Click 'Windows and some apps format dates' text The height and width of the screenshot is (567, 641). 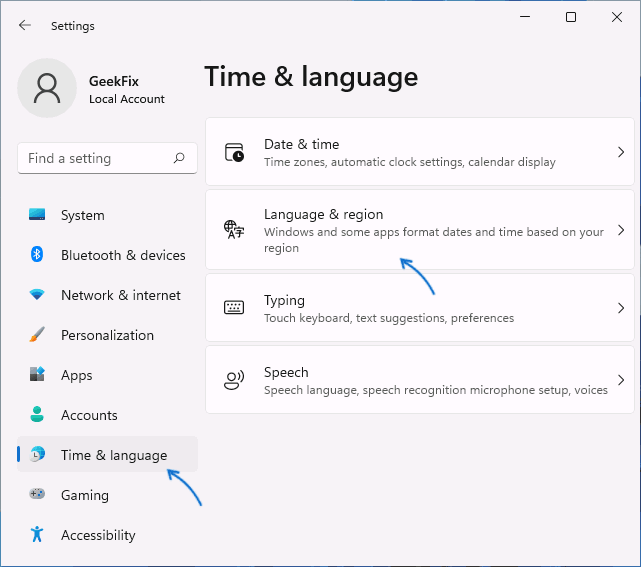click(434, 240)
